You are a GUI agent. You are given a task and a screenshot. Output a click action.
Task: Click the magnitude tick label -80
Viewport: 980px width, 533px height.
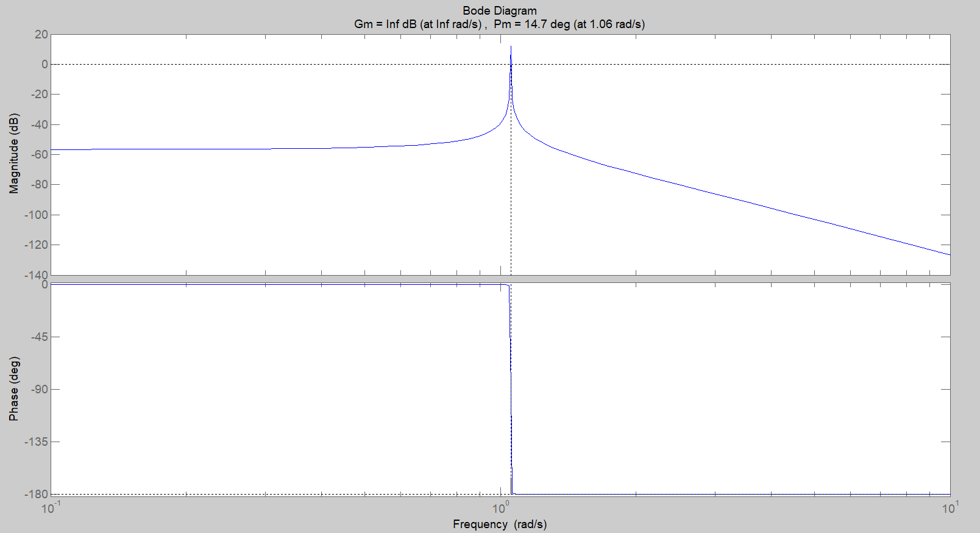tap(38, 184)
